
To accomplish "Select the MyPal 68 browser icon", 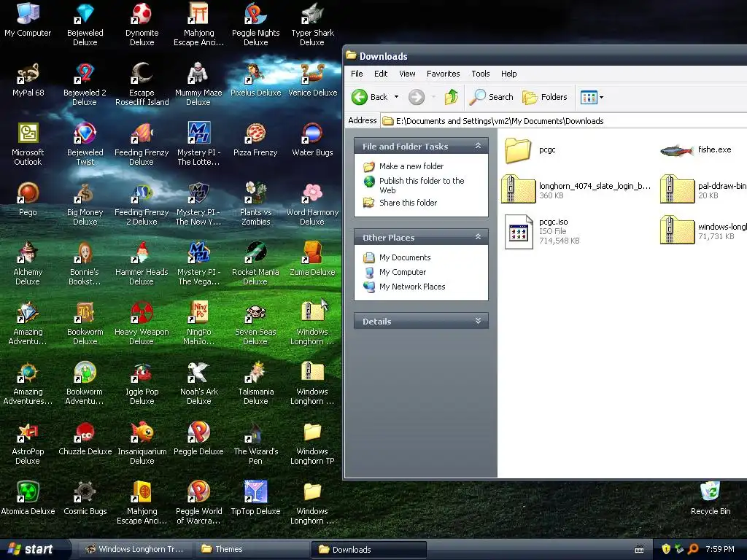I will tap(28, 80).
